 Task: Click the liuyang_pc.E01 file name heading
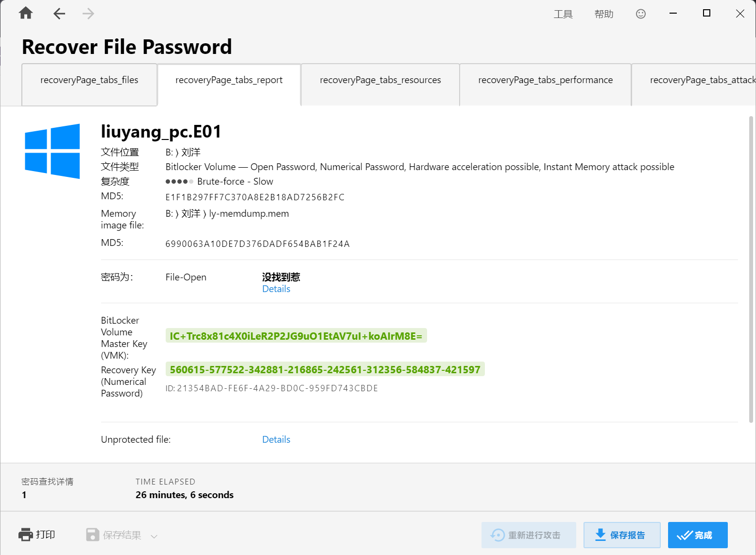pos(161,132)
